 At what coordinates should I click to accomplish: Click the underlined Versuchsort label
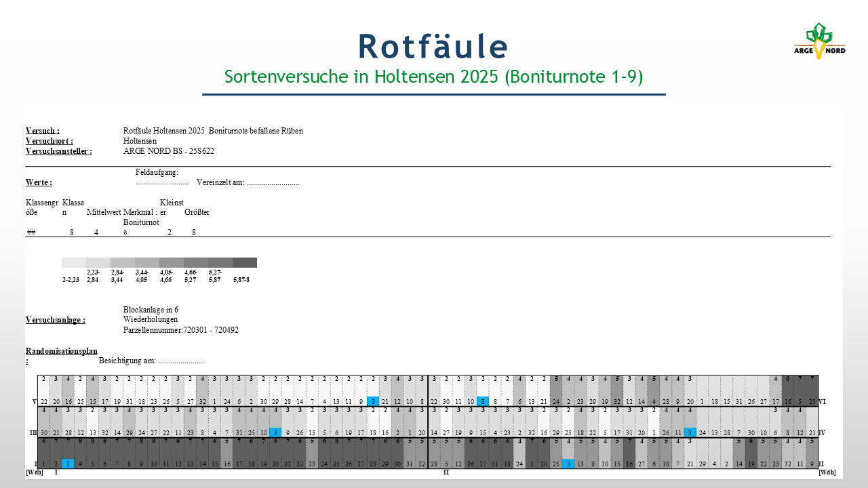(49, 141)
